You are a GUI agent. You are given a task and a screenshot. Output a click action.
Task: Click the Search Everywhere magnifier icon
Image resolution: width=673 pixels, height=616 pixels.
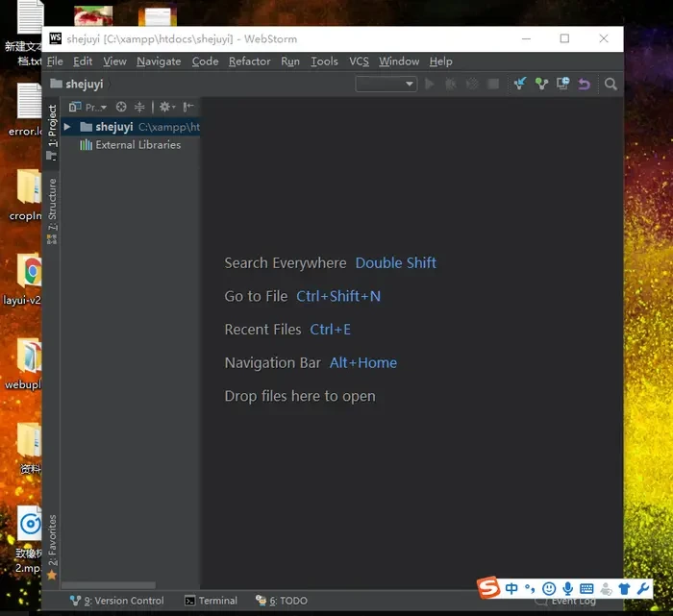pos(611,85)
